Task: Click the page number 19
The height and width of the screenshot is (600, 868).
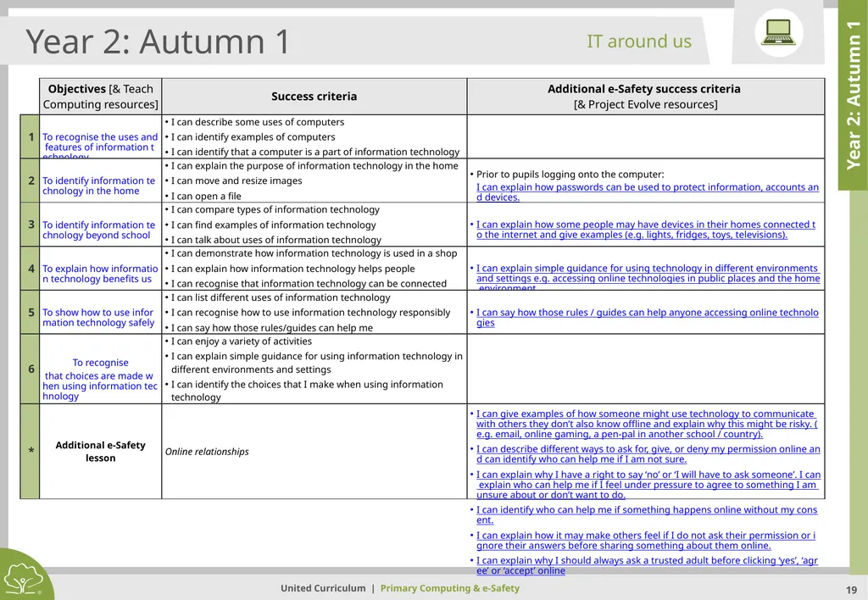Action: (x=851, y=590)
